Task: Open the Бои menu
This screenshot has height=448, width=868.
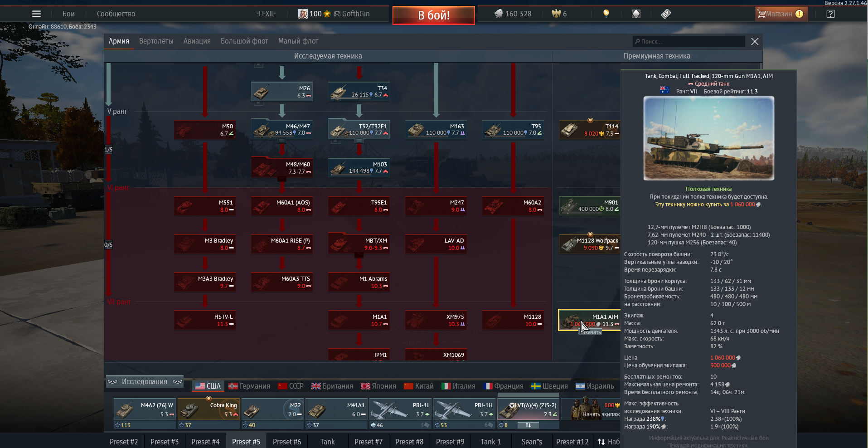Action: click(68, 14)
